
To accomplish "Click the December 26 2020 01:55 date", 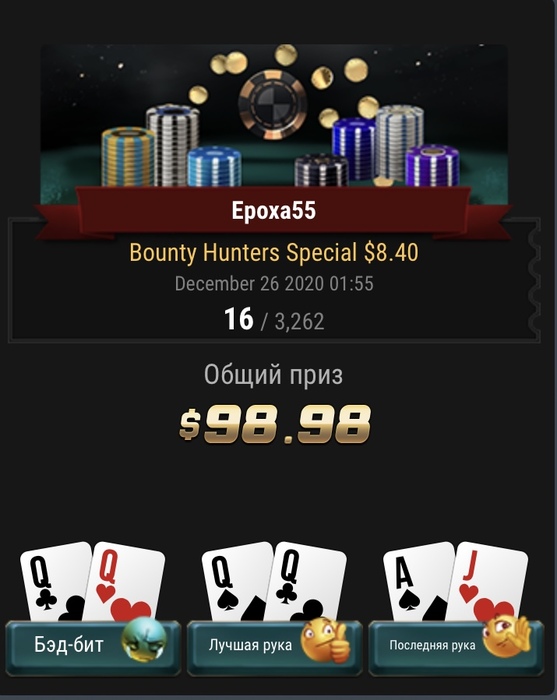I will pyautogui.click(x=274, y=284).
